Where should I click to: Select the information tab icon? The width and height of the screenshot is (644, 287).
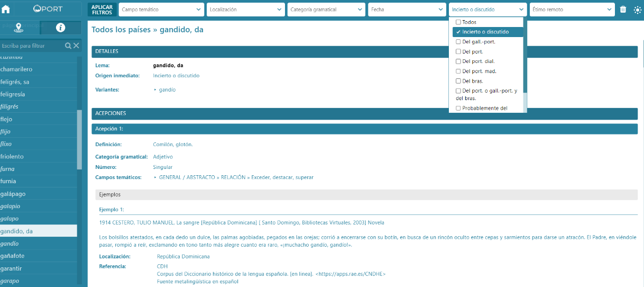60,28
